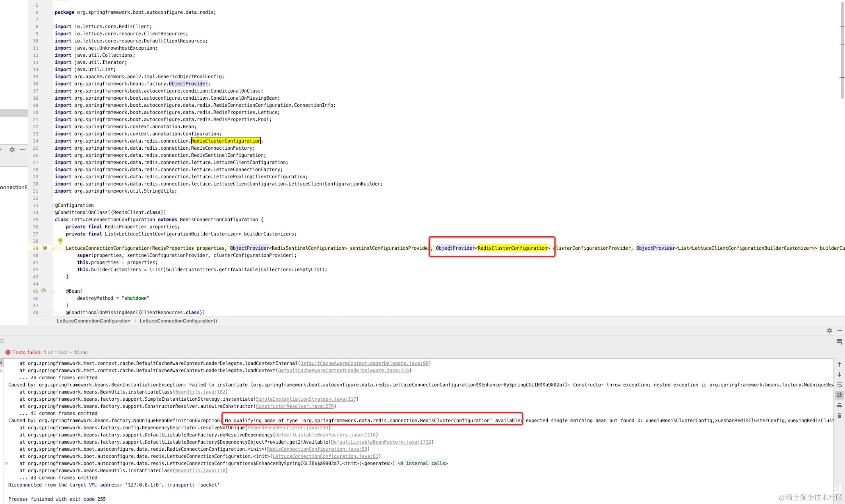This screenshot has width=845, height=504.
Task: Open project panel settings gear on left
Action: pos(12,150)
